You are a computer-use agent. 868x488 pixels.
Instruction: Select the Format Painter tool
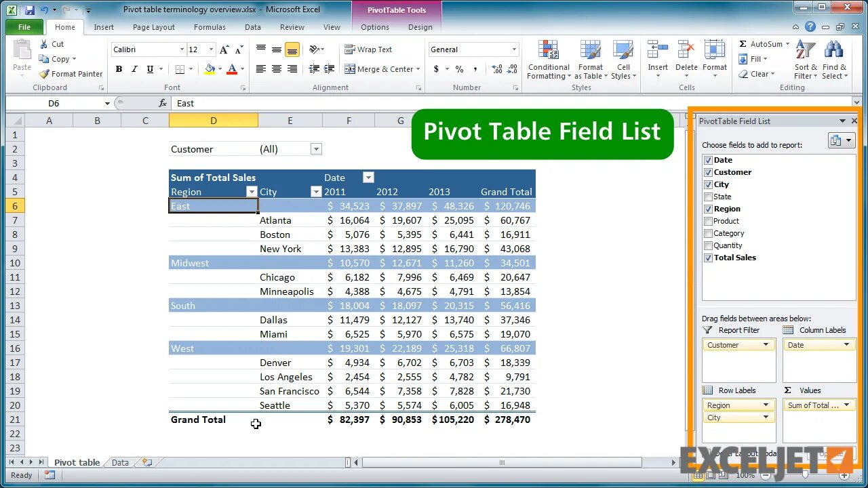click(x=71, y=74)
